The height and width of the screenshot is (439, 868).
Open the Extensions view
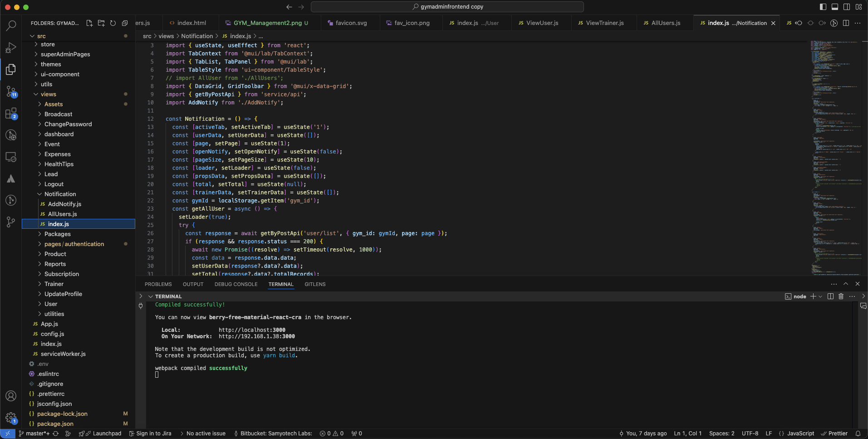[x=11, y=113]
